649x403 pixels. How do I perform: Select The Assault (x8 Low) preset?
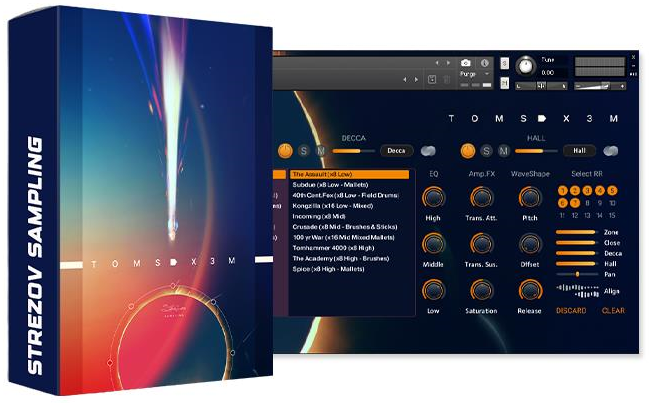pos(350,174)
